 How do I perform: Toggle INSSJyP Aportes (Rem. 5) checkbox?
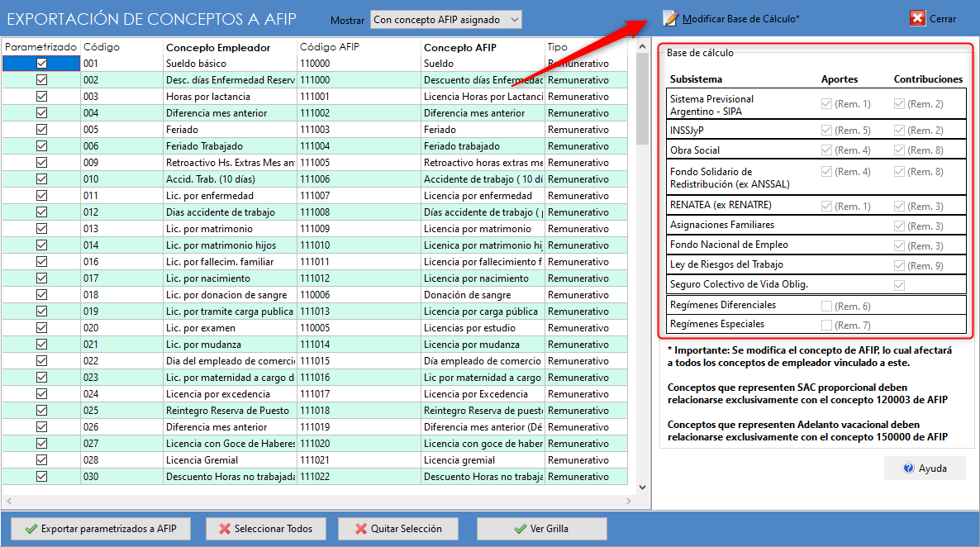[x=827, y=130]
